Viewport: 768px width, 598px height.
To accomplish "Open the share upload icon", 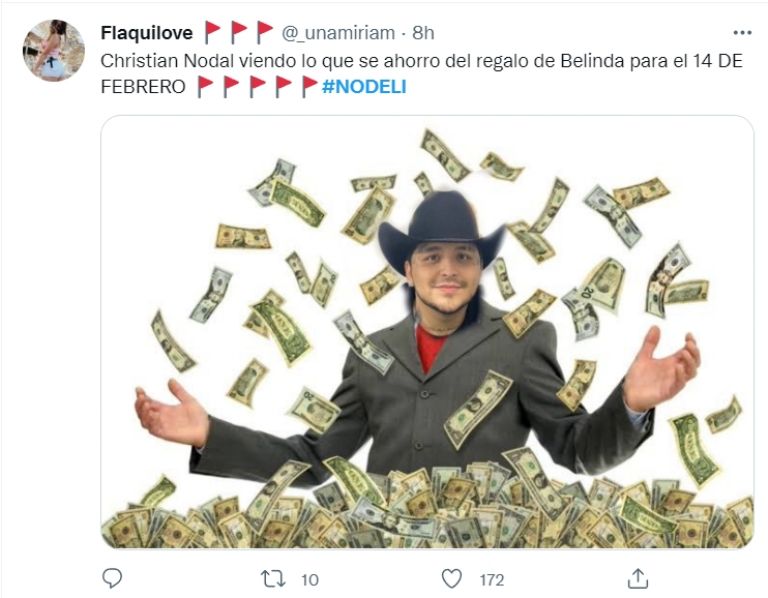I will point(638,578).
